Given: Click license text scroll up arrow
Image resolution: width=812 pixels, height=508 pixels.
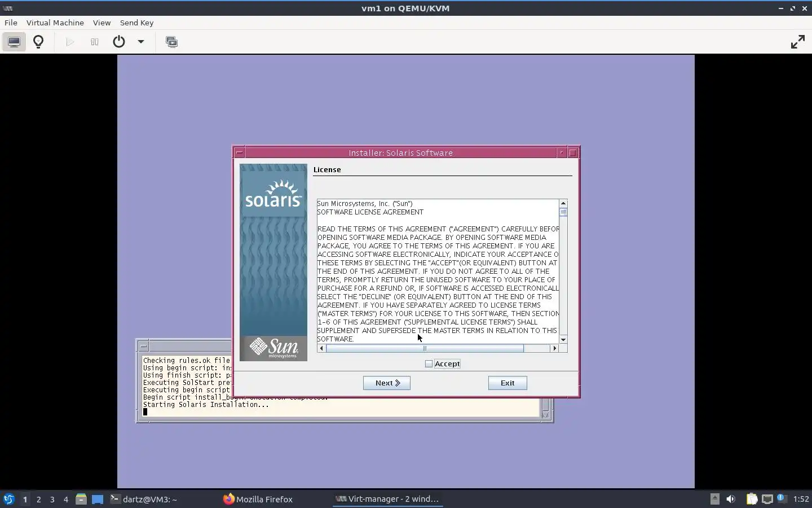Looking at the screenshot, I should [563, 203].
